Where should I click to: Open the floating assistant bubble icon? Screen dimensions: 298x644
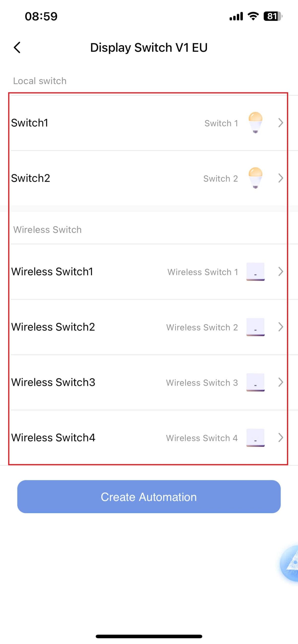(x=291, y=563)
